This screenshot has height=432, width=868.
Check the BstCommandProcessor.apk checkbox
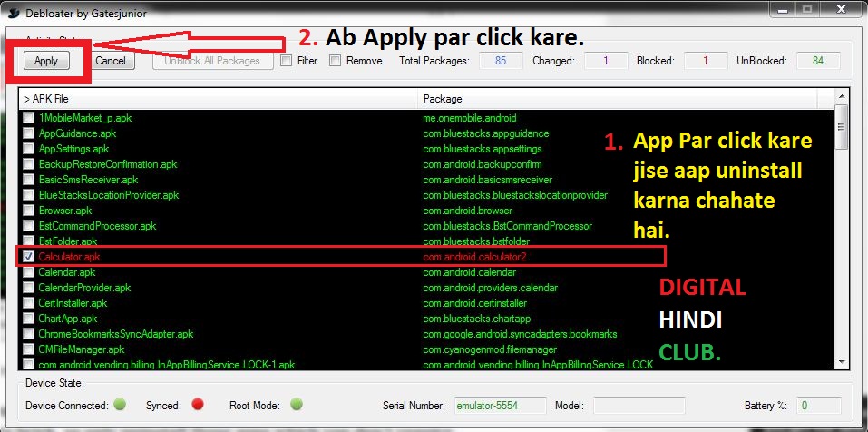click(28, 226)
